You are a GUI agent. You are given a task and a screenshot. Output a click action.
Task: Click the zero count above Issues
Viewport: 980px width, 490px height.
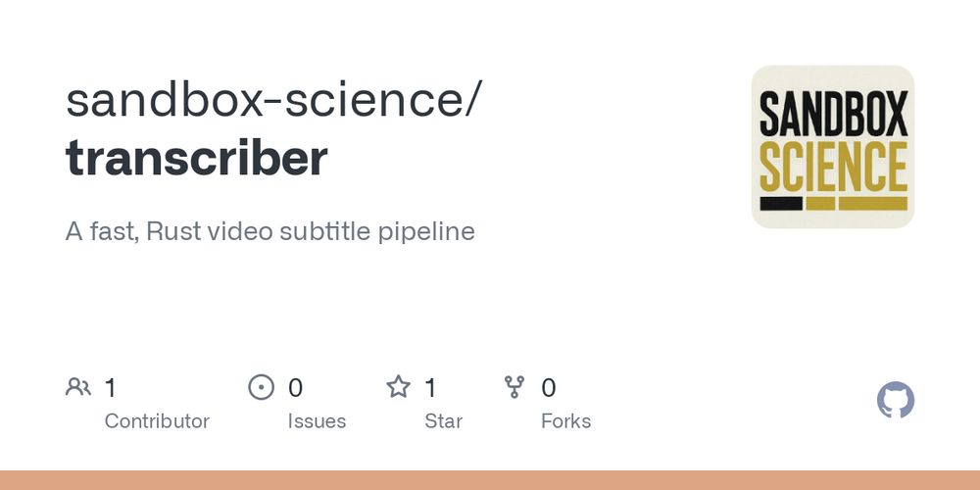pos(295,388)
